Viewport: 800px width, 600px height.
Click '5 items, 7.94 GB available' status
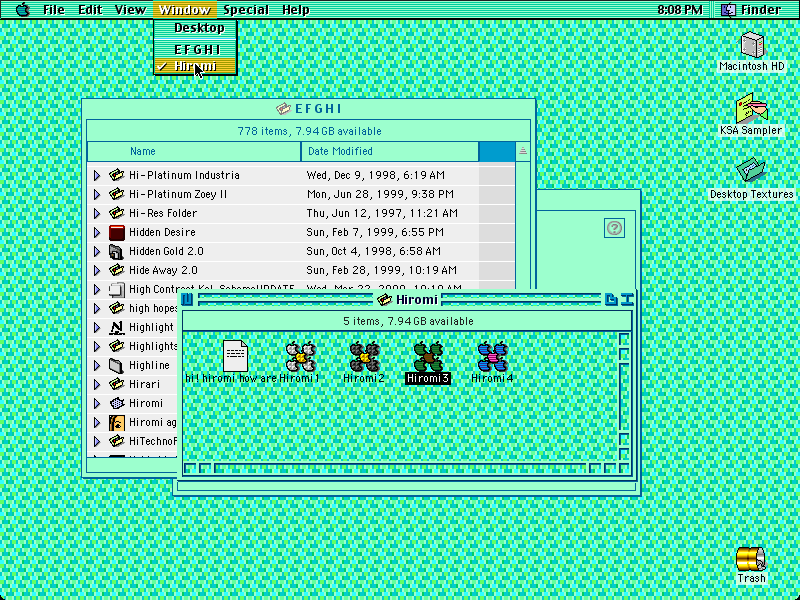point(408,321)
